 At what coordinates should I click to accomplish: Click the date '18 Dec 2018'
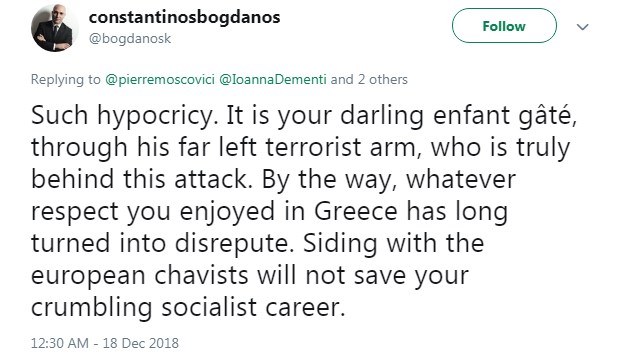click(141, 343)
